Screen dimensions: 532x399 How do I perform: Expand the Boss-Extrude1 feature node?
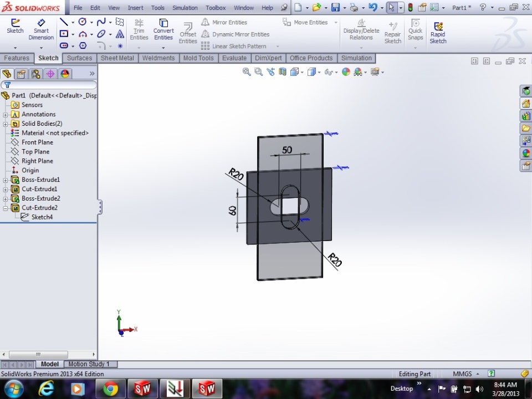(x=5, y=180)
